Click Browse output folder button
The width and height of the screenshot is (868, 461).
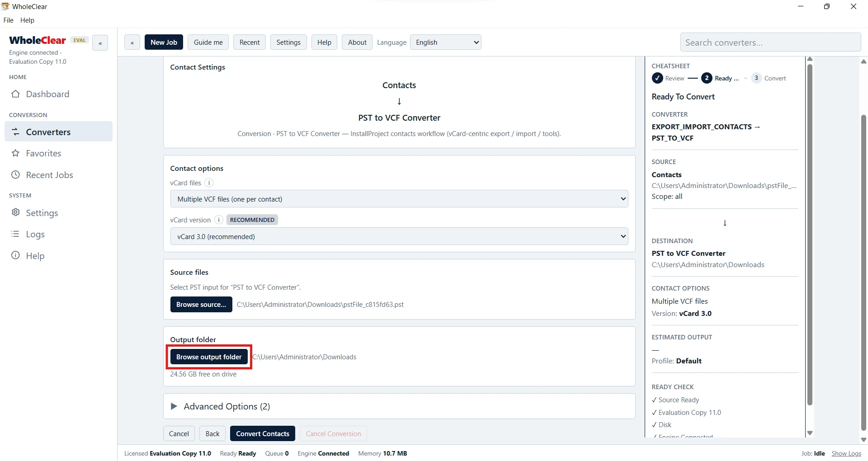tap(209, 357)
